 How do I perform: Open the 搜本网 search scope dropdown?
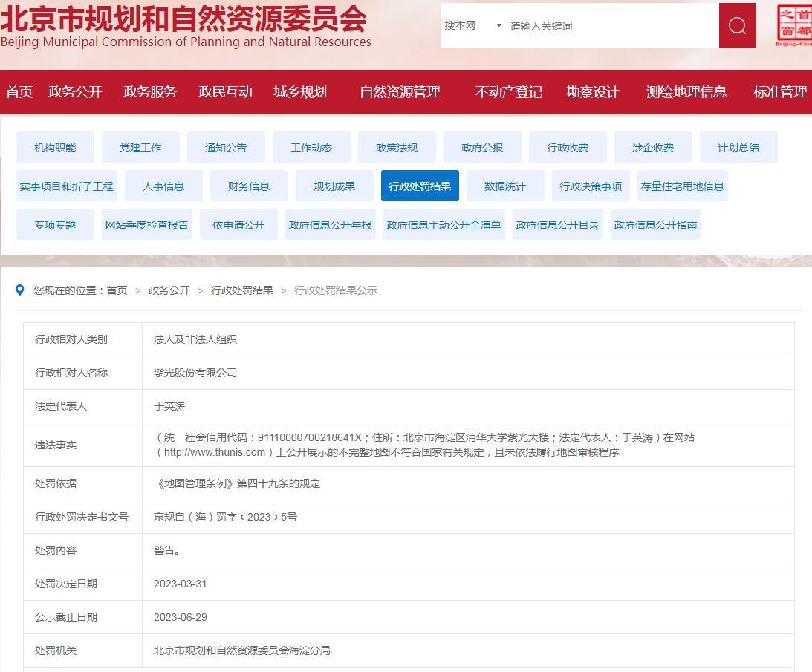point(473,26)
